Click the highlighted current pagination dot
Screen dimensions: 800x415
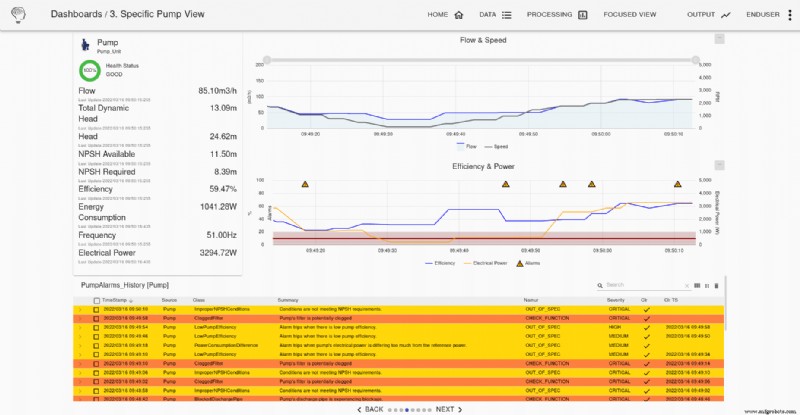pos(407,410)
